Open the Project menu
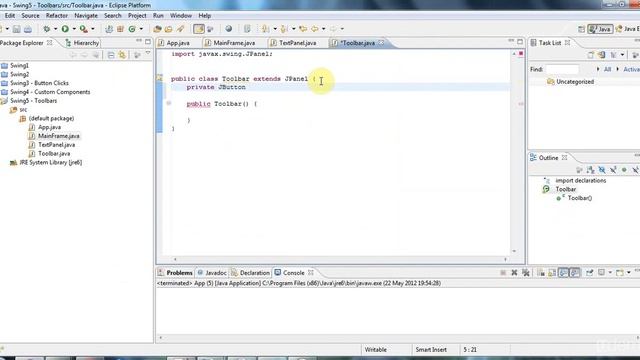This screenshot has width=640, height=360. point(137,16)
